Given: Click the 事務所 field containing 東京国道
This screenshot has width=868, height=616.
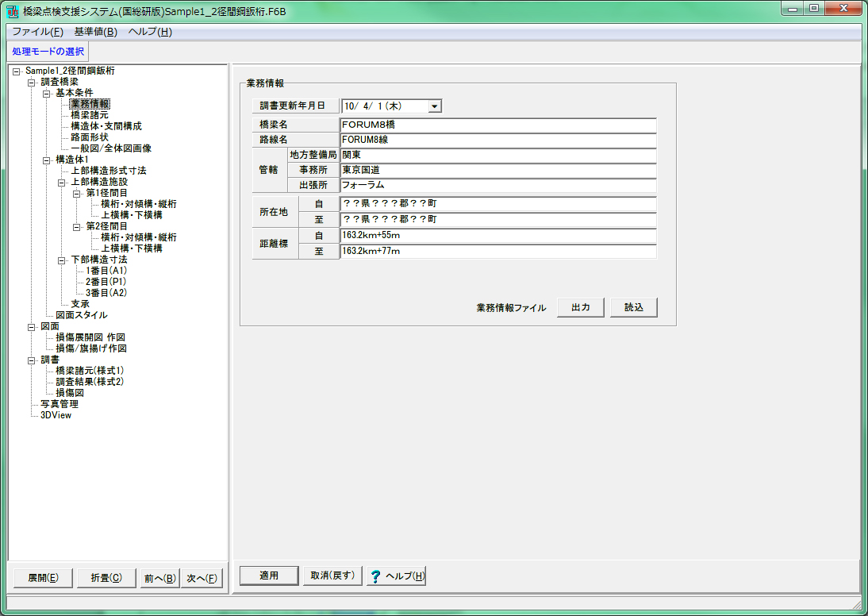Looking at the screenshot, I should [498, 170].
